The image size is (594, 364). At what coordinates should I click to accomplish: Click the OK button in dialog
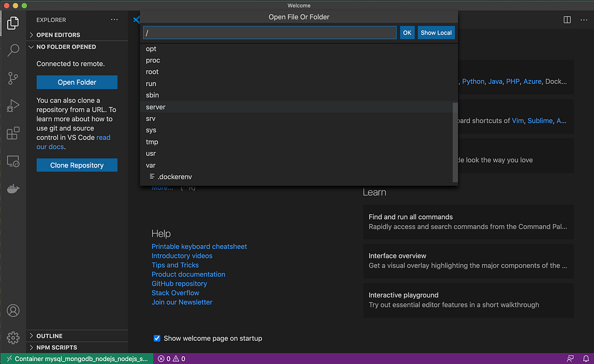[407, 33]
